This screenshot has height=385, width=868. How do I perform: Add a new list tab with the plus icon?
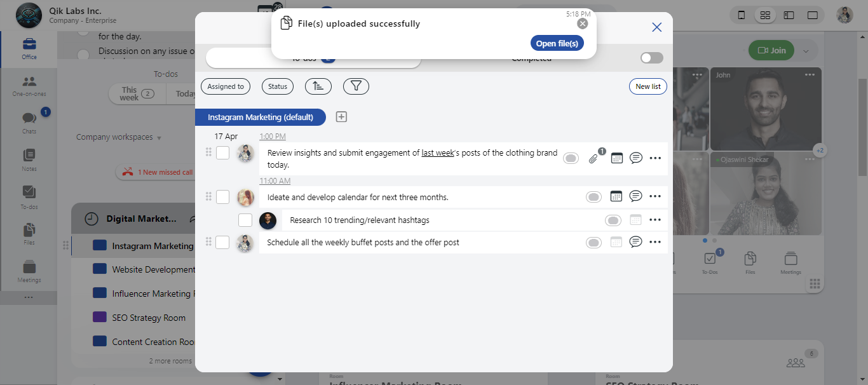point(341,117)
